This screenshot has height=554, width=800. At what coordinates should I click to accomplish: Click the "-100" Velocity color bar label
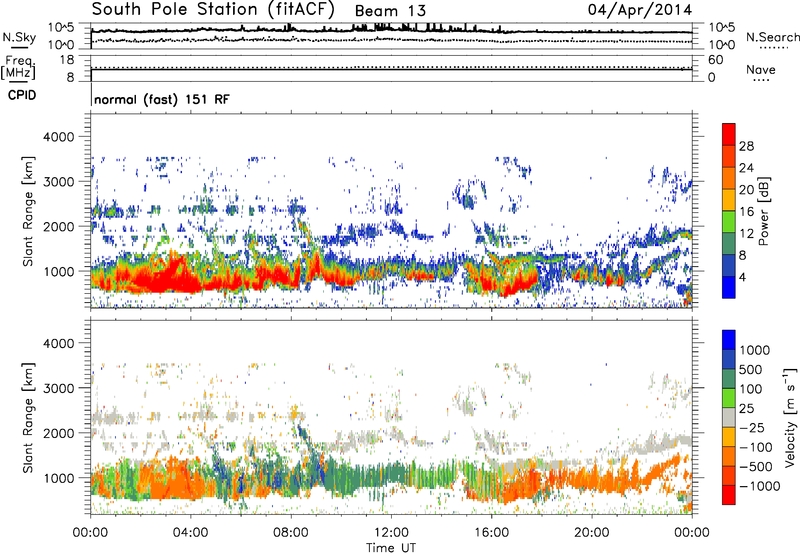tap(756, 447)
